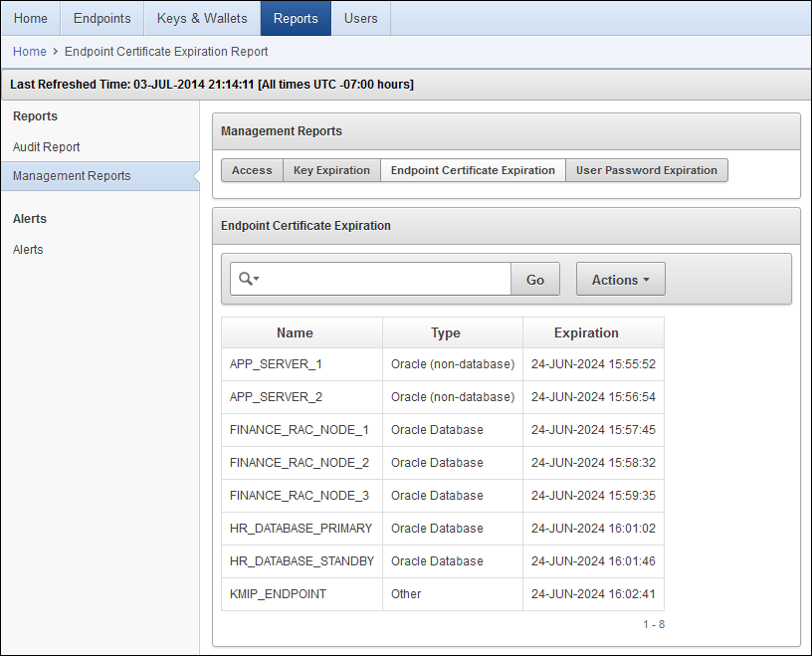812x656 pixels.
Task: Click the 1 - 8 pagination text
Action: 654,624
